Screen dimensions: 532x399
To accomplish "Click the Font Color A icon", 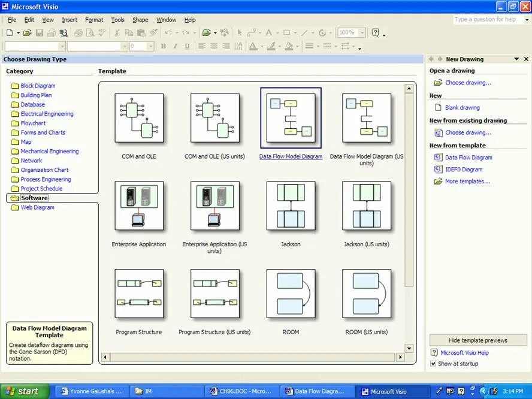I will [x=253, y=46].
